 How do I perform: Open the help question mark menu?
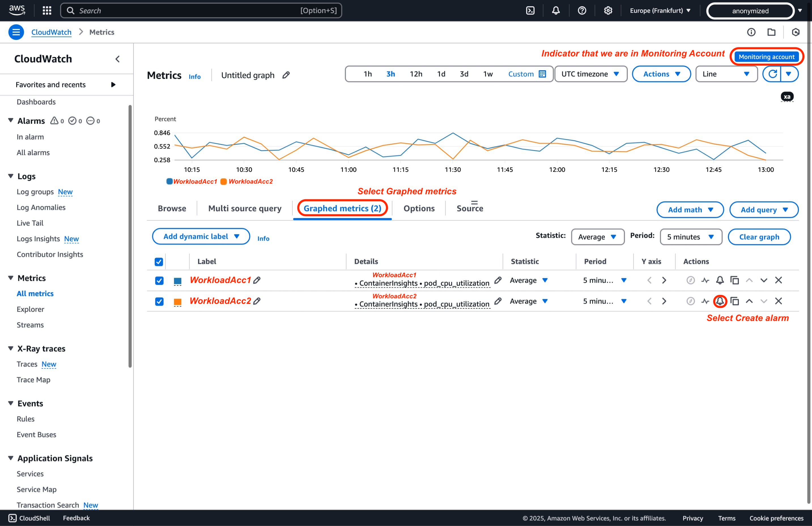click(x=582, y=10)
